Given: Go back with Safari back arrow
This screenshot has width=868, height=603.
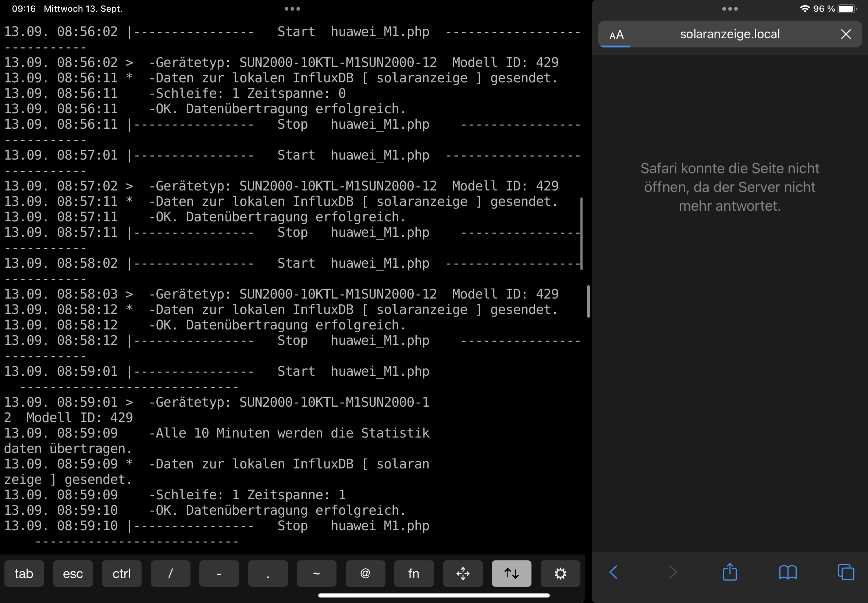Looking at the screenshot, I should pos(614,572).
